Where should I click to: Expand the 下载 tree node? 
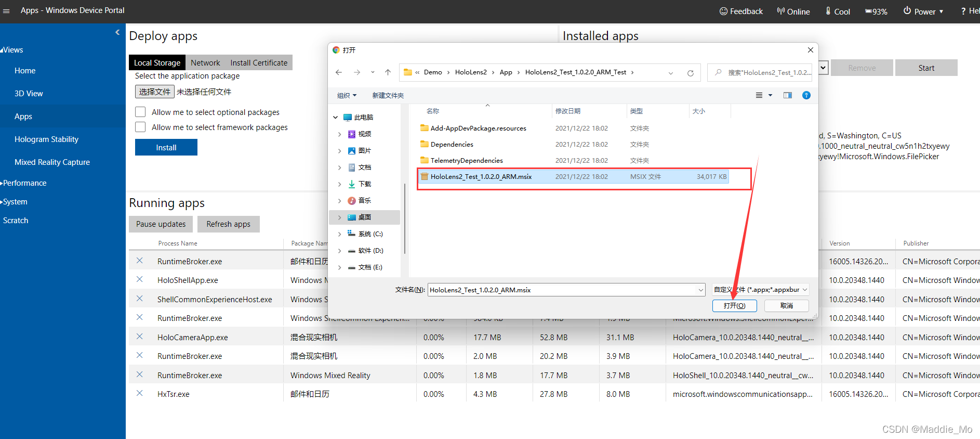340,184
